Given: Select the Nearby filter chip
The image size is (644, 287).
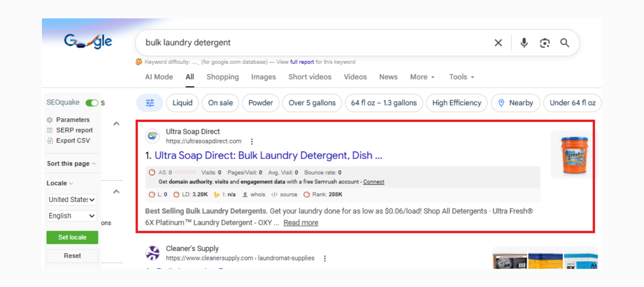Looking at the screenshot, I should pos(515,103).
